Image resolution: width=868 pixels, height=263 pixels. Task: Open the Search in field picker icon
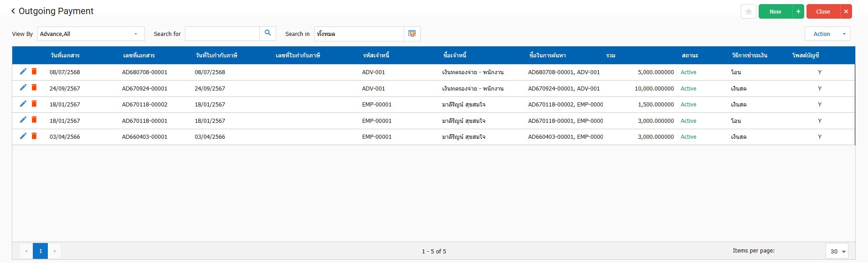tap(412, 34)
